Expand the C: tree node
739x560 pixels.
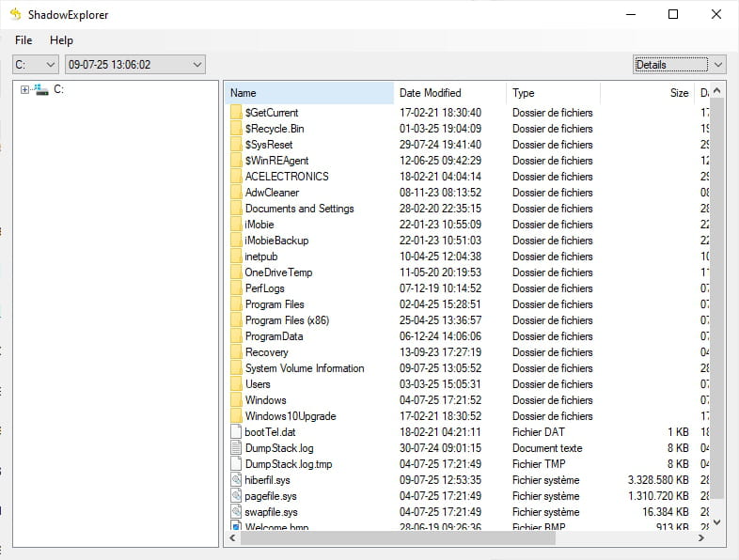(24, 89)
